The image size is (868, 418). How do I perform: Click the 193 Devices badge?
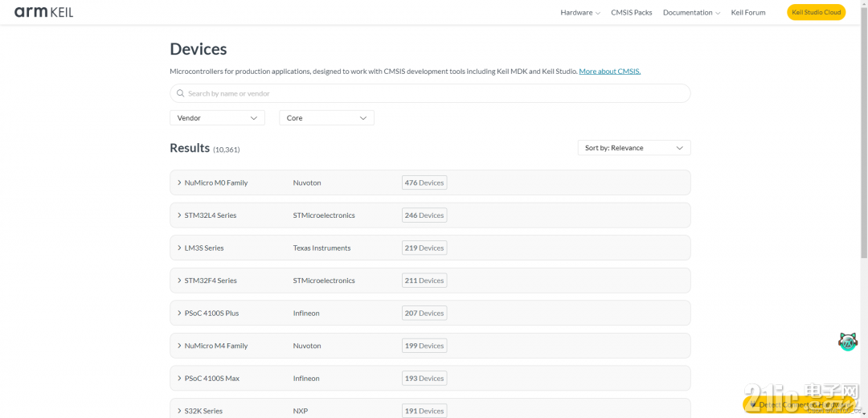coord(424,379)
